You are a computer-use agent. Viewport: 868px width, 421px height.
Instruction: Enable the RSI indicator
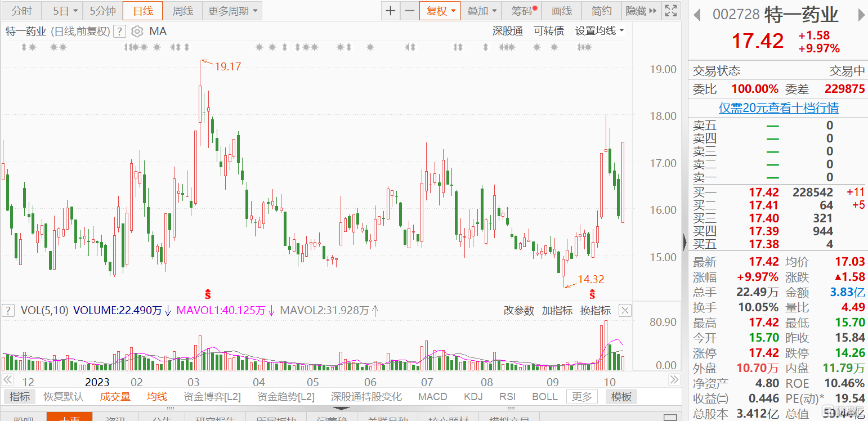coord(507,397)
